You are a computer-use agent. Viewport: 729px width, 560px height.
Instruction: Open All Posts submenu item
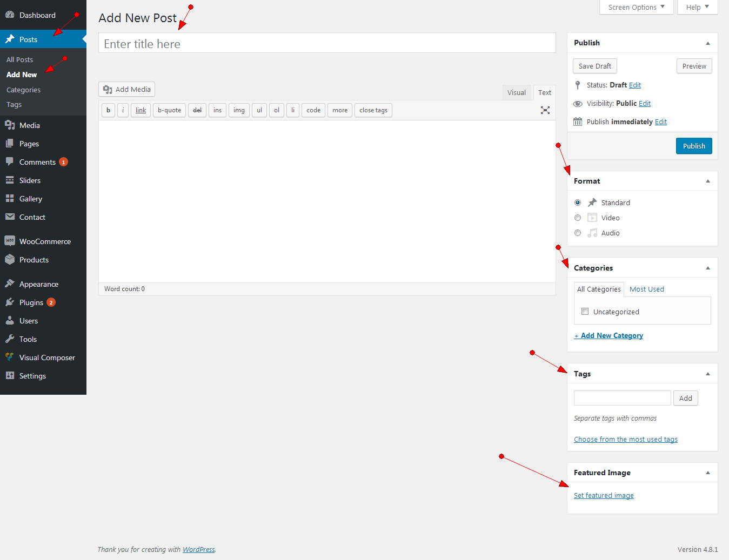click(19, 60)
